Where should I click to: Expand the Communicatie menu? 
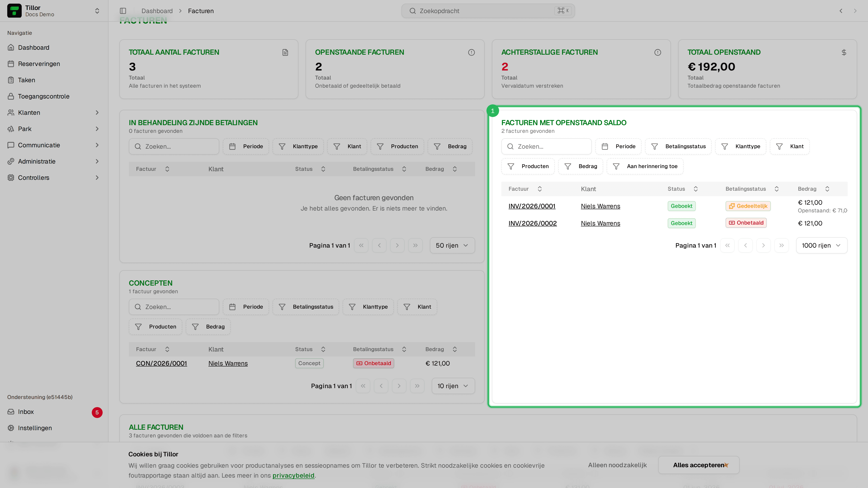click(54, 145)
